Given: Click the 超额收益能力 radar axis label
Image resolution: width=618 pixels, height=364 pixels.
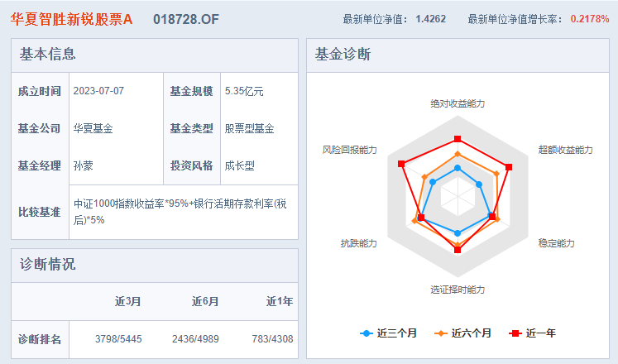Looking at the screenshot, I should [566, 150].
